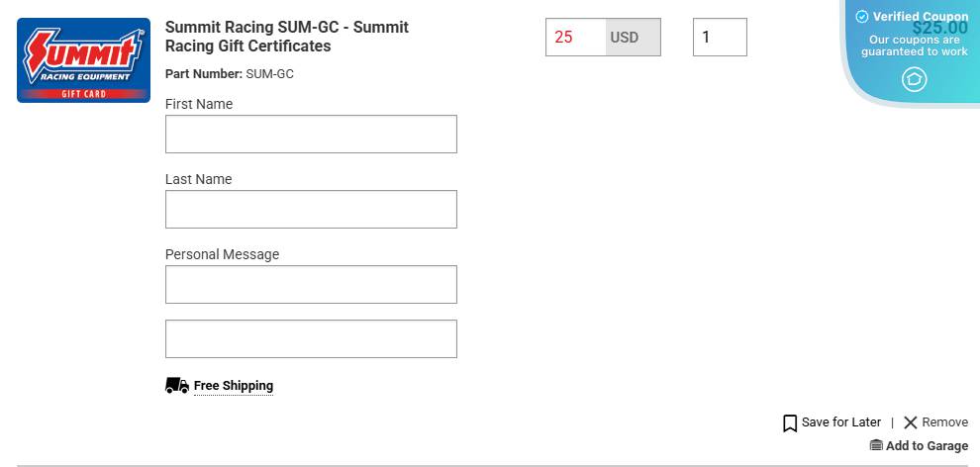The height and width of the screenshot is (467, 980).
Task: Click the First Name input field
Action: 311,135
